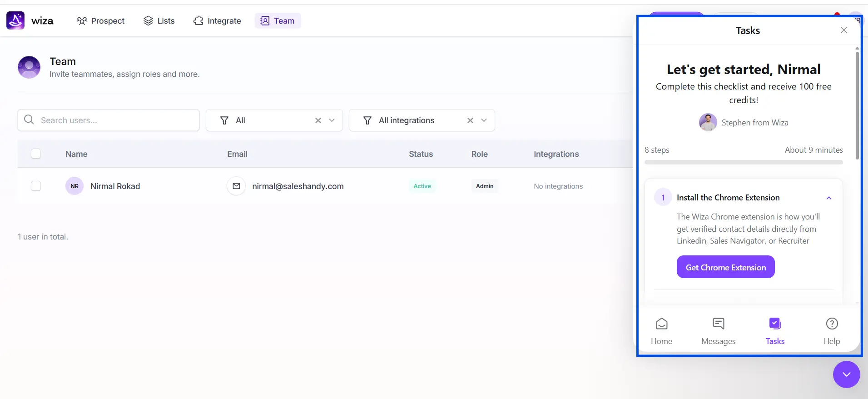Expand the All integrations dropdown
Viewport: 868px width, 399px height.
[x=484, y=120]
